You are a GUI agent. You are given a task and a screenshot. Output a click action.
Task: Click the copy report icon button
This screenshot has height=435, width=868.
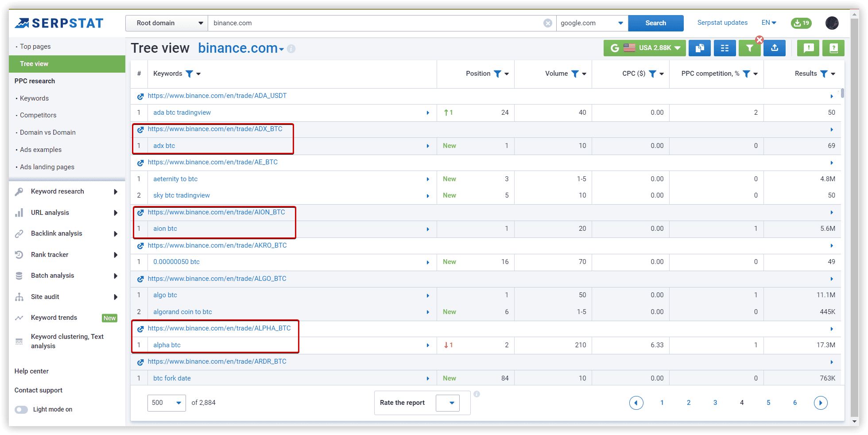[x=700, y=48]
